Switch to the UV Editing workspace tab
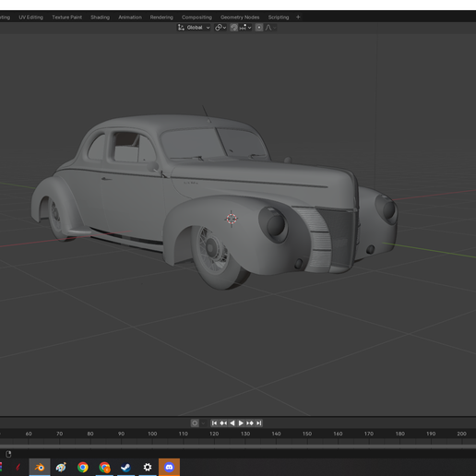The height and width of the screenshot is (476, 476). [30, 18]
